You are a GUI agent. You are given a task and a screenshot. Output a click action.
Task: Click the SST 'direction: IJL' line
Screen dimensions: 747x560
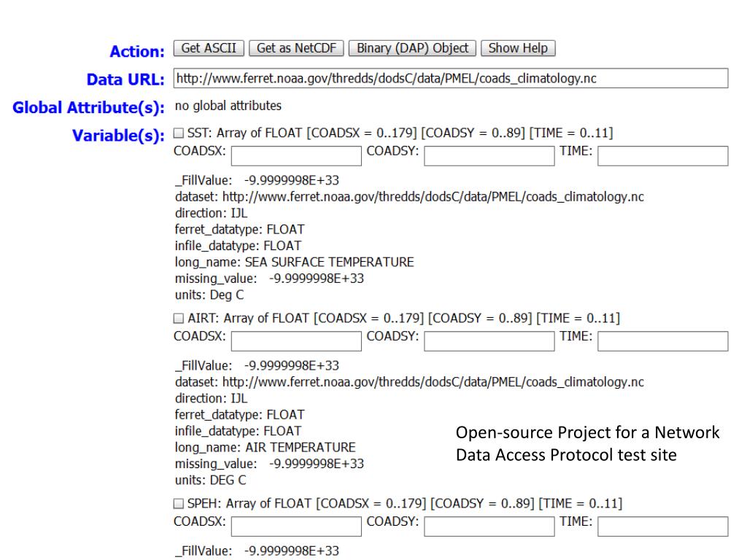pyautogui.click(x=211, y=213)
